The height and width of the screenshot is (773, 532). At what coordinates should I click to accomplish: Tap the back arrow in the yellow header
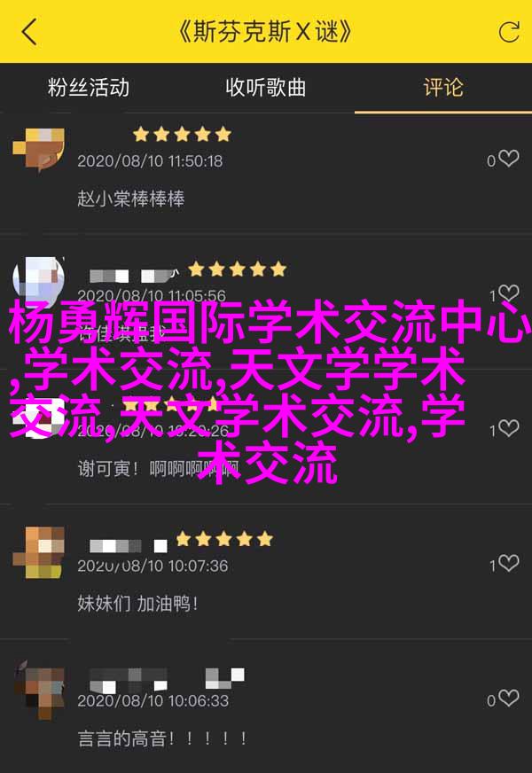tap(29, 32)
